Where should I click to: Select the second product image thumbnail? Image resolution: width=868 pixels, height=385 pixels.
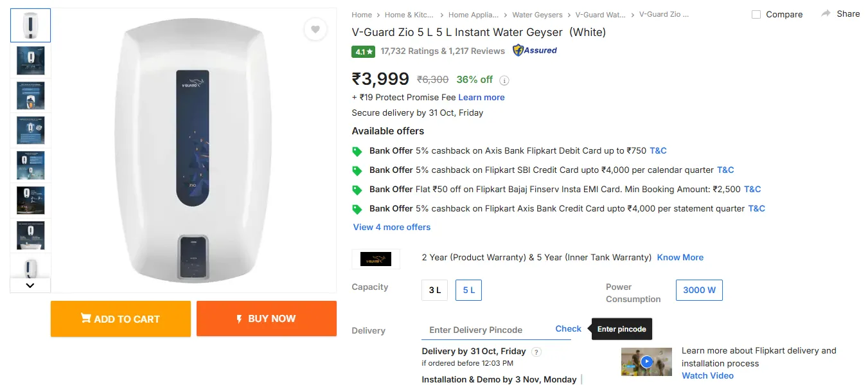point(30,60)
